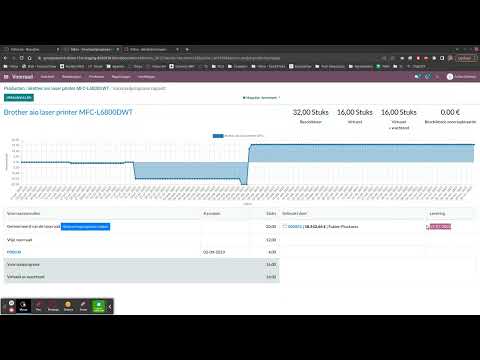
Task: Click the browser home icon
Action: (x=30, y=58)
